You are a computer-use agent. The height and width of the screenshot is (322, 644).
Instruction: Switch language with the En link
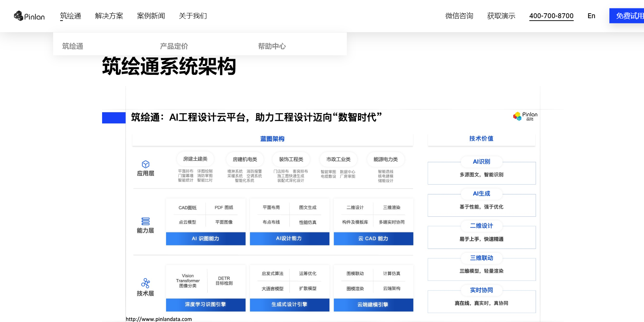coord(591,16)
